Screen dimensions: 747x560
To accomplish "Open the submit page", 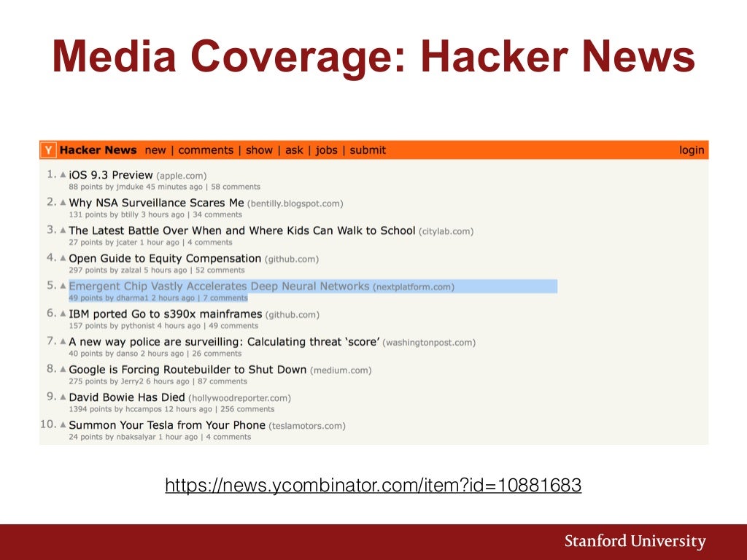I will coord(368,150).
